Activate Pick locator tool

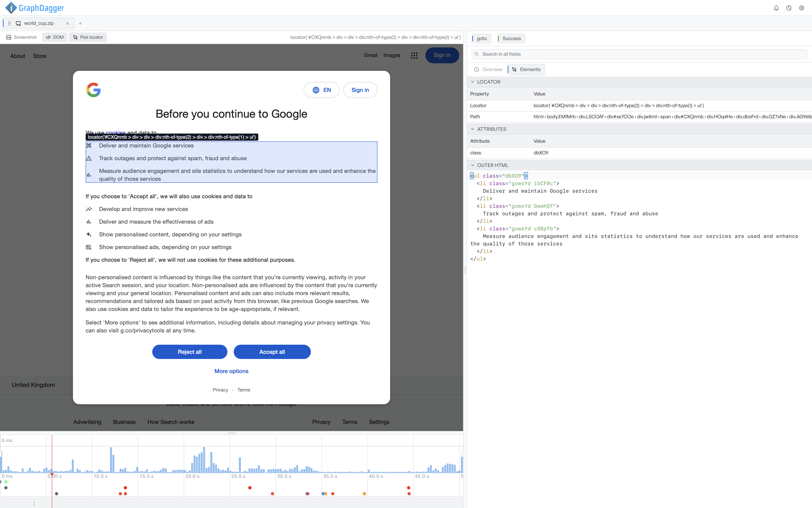[x=88, y=37]
